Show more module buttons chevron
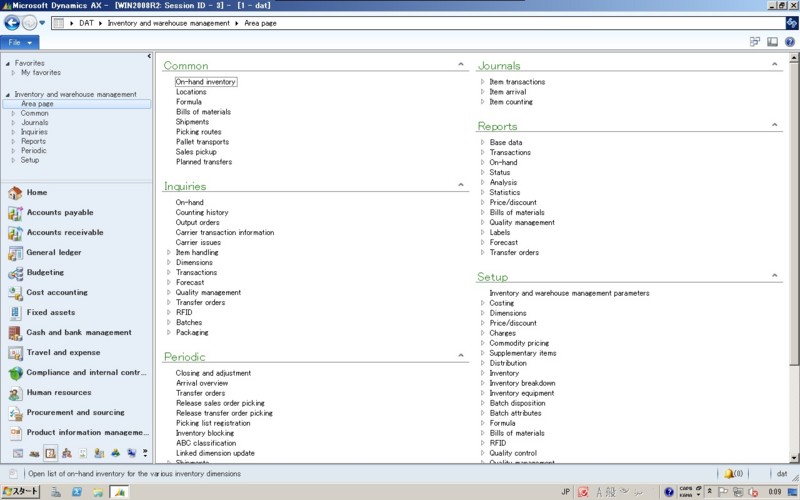This screenshot has width=800, height=500. pos(145,453)
